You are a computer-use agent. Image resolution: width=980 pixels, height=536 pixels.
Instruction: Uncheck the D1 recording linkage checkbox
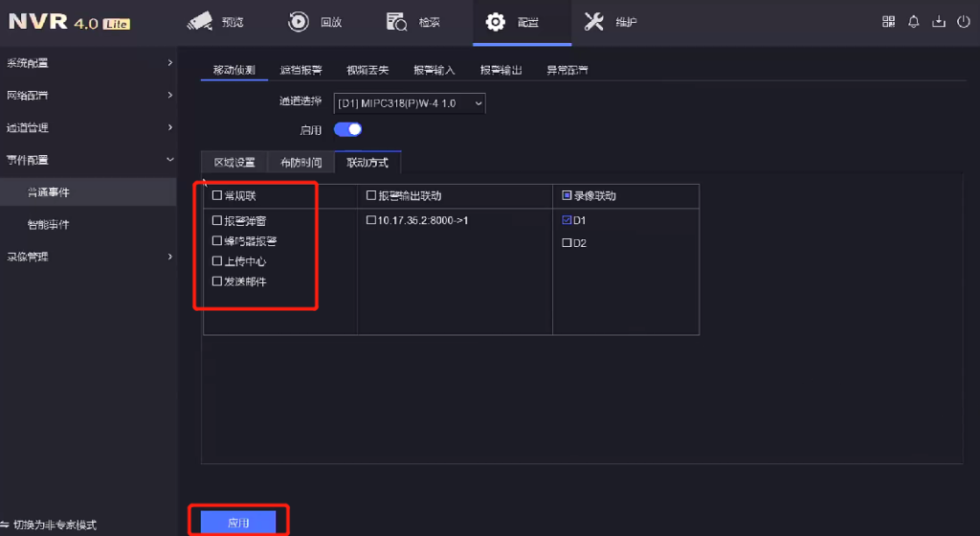pyautogui.click(x=567, y=220)
